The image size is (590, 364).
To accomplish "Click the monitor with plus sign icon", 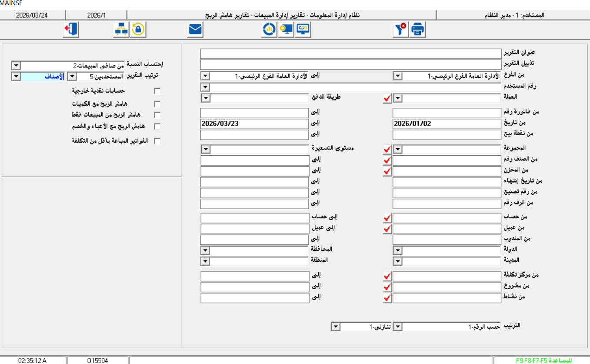I will click(x=286, y=30).
